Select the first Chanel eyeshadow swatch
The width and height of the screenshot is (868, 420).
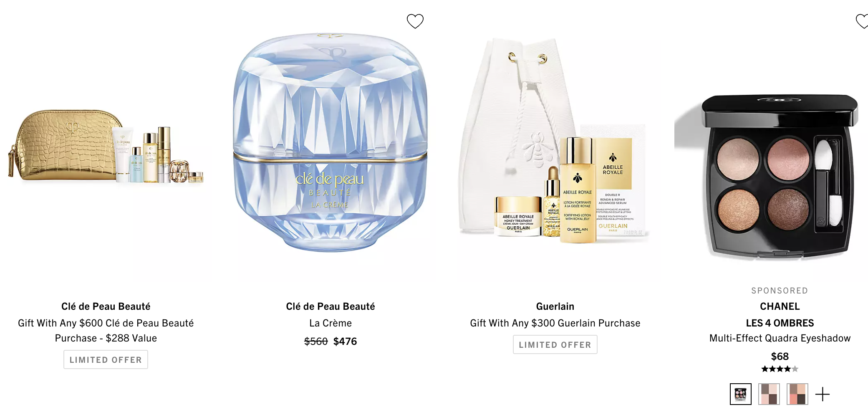[741, 394]
